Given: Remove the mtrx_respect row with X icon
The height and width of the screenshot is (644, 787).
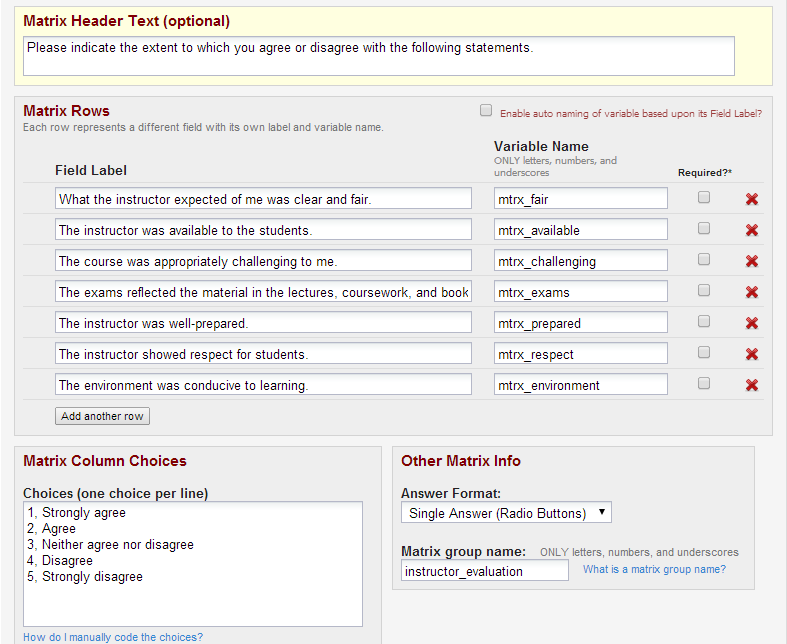Looking at the screenshot, I should 751,354.
